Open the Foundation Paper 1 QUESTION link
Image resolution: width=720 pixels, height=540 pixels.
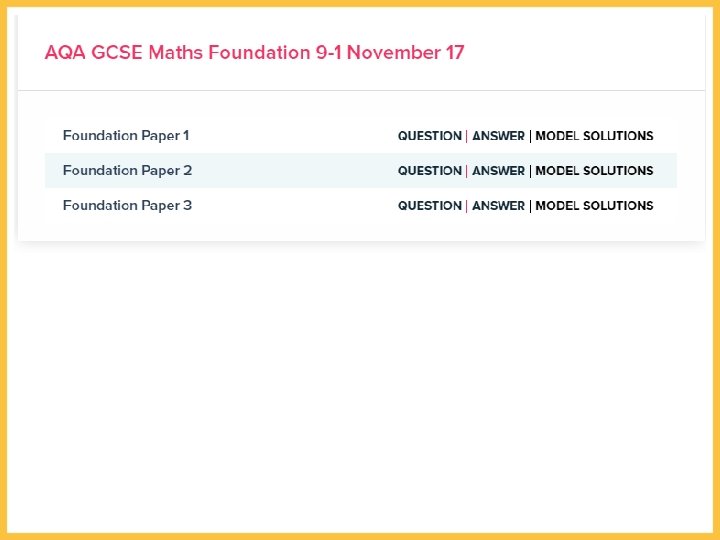click(430, 136)
